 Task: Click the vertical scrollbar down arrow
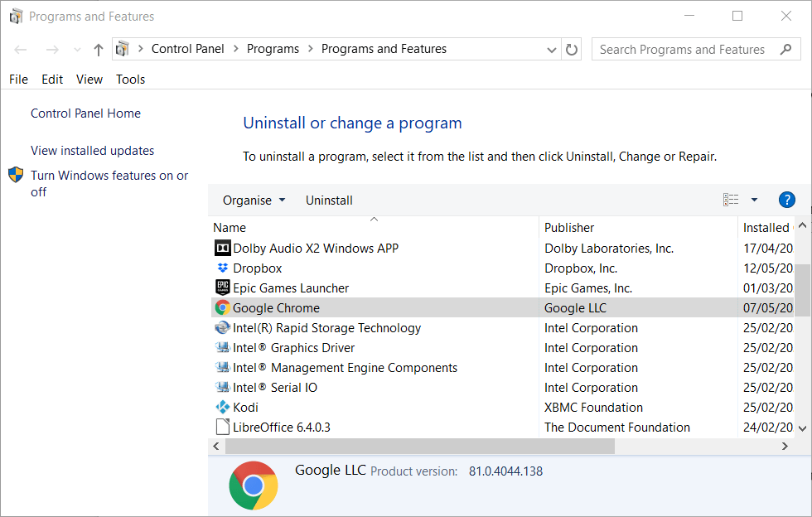(803, 428)
